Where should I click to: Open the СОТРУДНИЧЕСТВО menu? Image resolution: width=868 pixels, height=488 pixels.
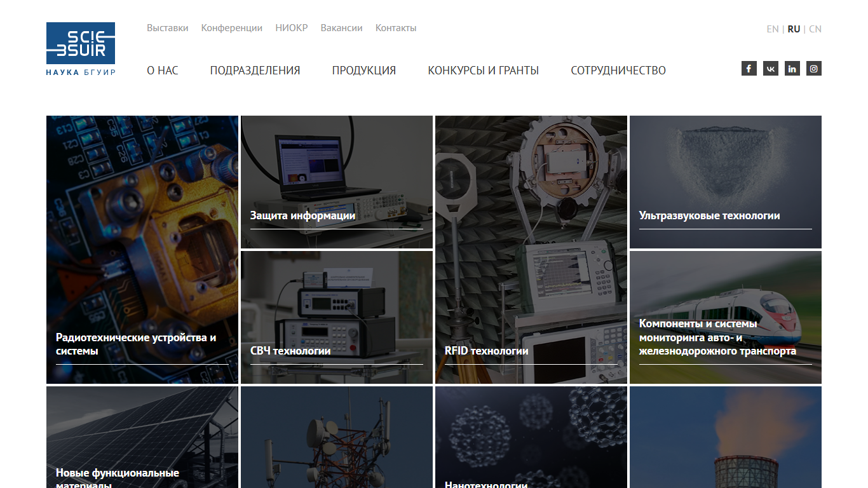pos(618,71)
